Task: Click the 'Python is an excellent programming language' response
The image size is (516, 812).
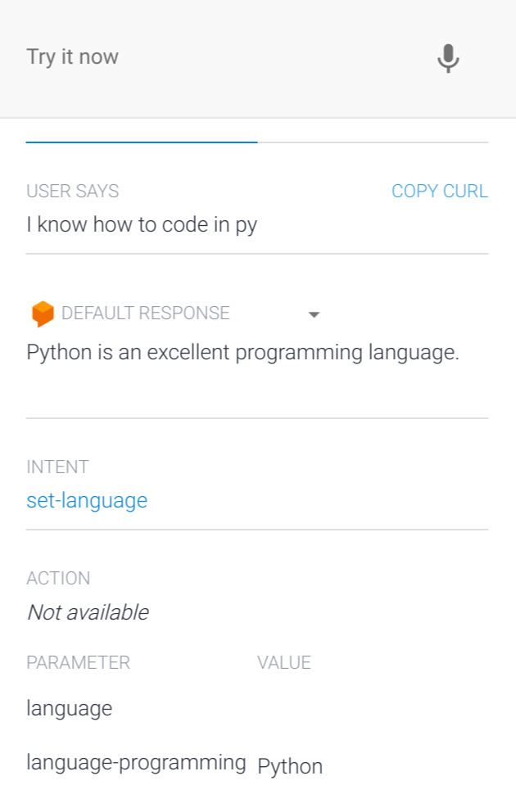Action: coord(243,354)
